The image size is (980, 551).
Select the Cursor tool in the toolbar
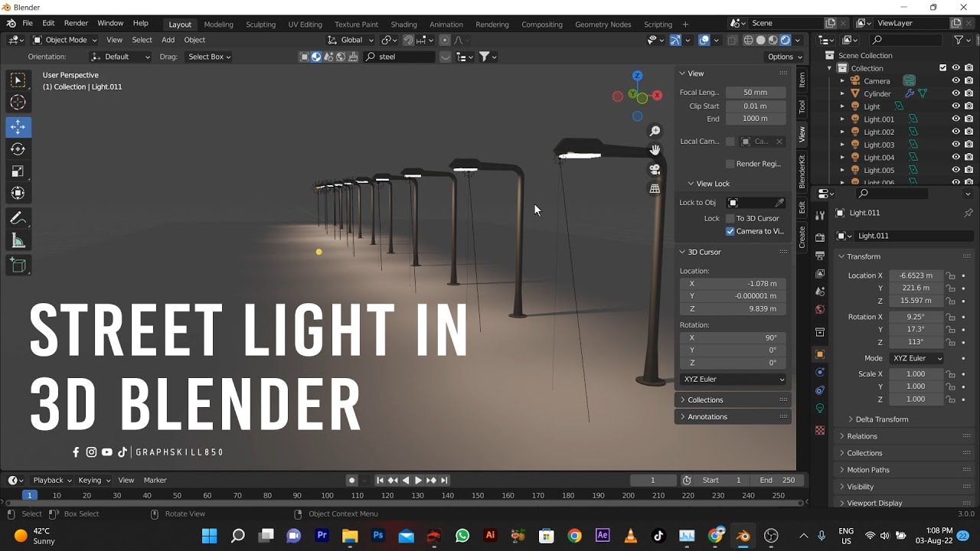[x=18, y=103]
